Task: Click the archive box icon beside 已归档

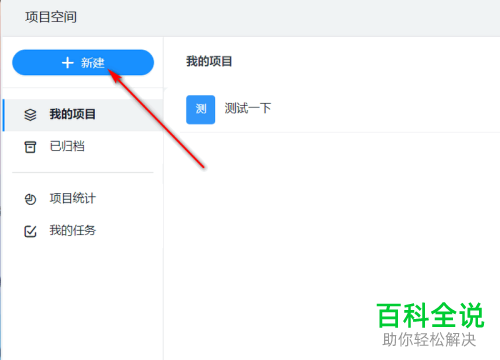Action: point(30,147)
